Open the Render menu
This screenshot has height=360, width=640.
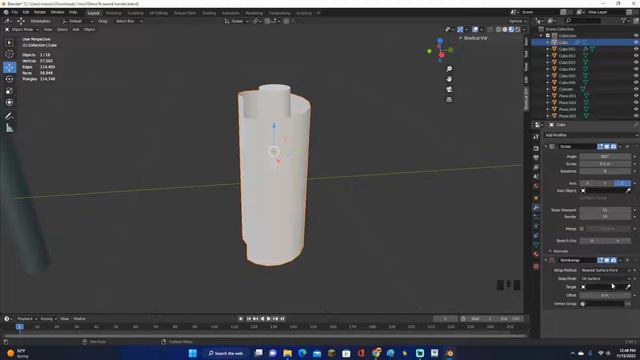(x=40, y=13)
